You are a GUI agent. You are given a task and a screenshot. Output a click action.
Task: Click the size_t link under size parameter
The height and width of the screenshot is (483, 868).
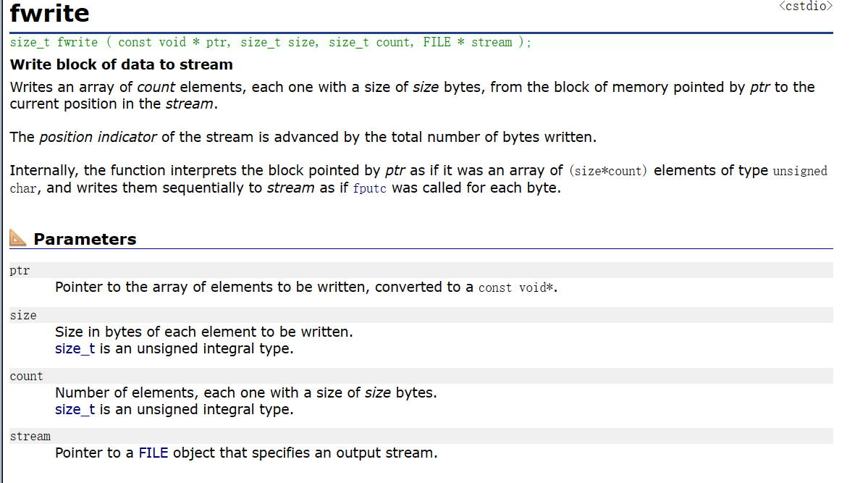pyautogui.click(x=75, y=349)
